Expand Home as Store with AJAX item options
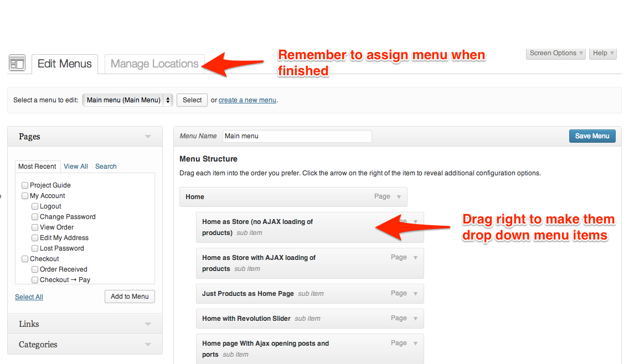This screenshot has width=629, height=364. [x=416, y=258]
